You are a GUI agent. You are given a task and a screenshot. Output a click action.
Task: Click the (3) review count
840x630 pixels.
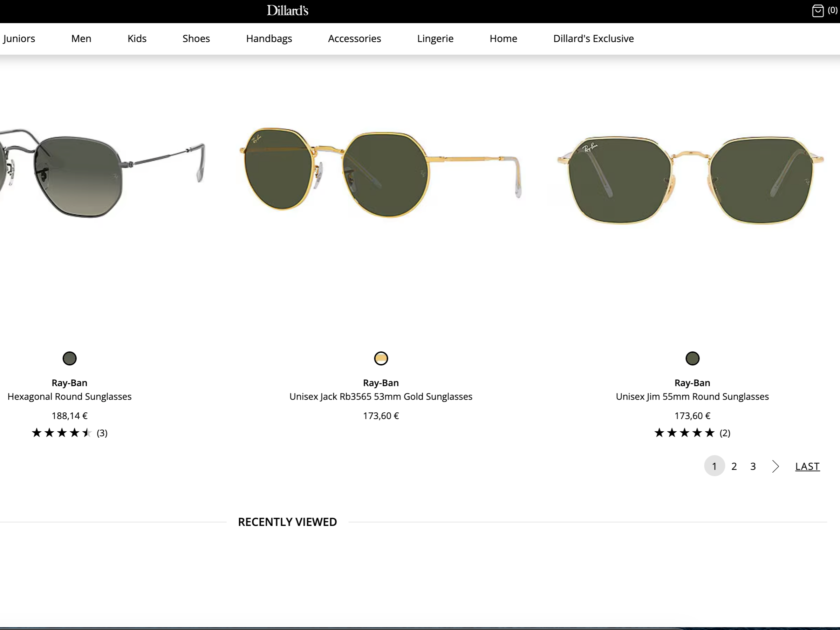point(102,433)
